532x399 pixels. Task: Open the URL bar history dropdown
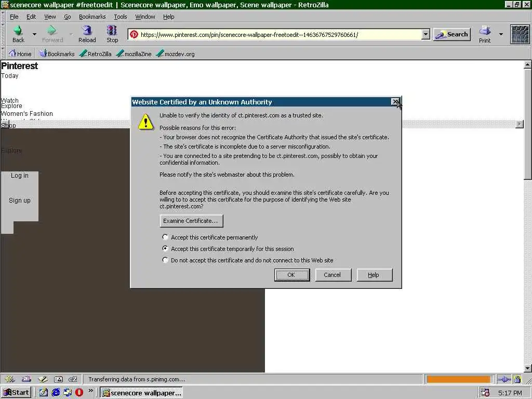pos(425,34)
